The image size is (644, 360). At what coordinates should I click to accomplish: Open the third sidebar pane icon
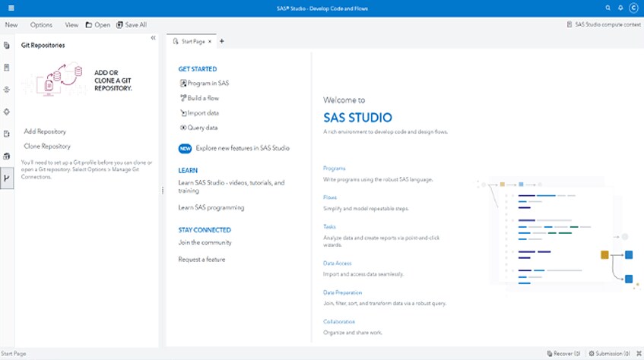click(x=7, y=90)
